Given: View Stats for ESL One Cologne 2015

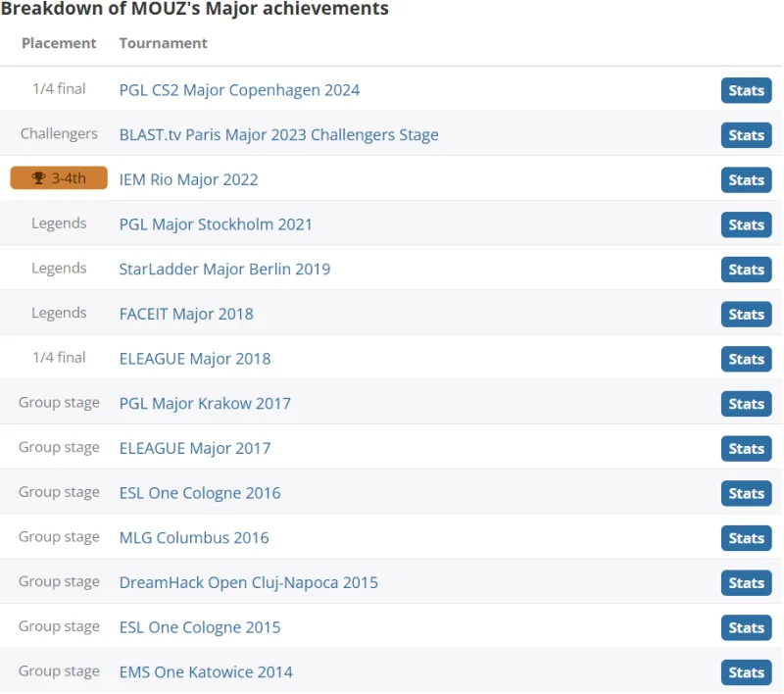Looking at the screenshot, I should (x=746, y=627).
